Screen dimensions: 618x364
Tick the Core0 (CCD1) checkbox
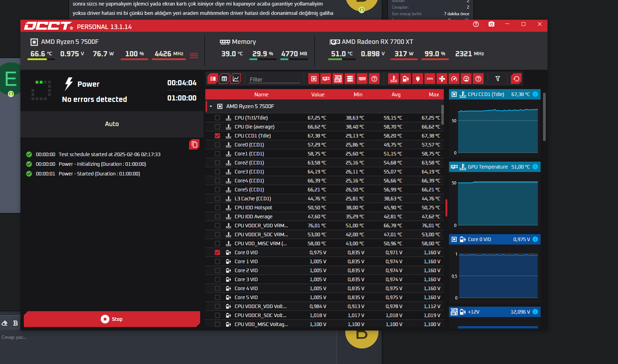point(217,145)
